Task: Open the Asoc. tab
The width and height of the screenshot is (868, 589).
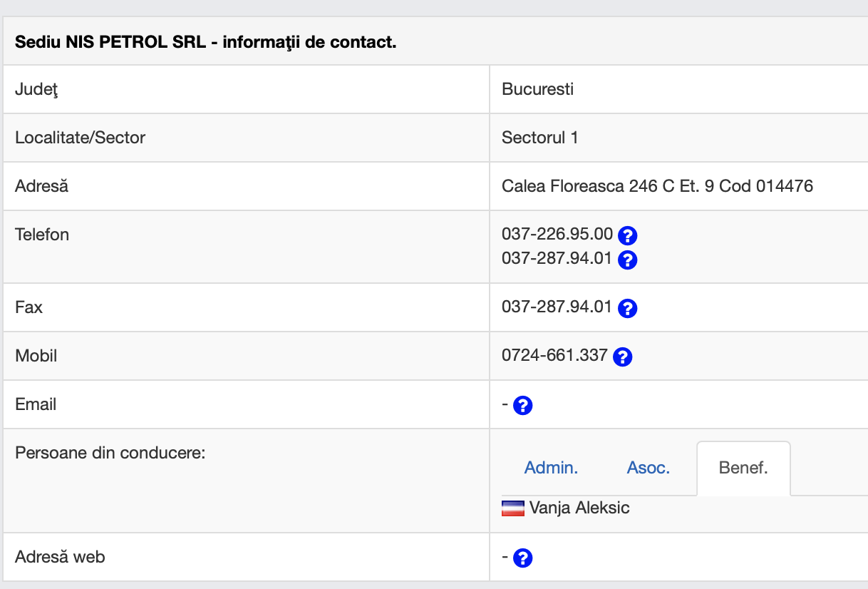Action: tap(648, 468)
